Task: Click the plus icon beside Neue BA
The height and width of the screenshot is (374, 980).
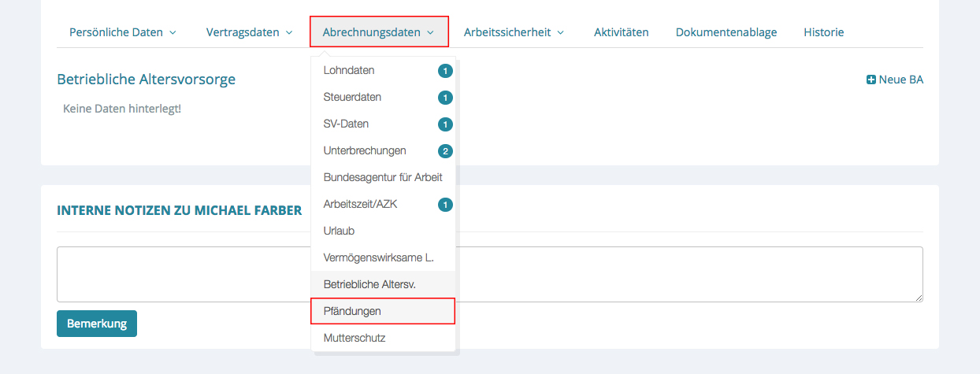Action: [871, 80]
